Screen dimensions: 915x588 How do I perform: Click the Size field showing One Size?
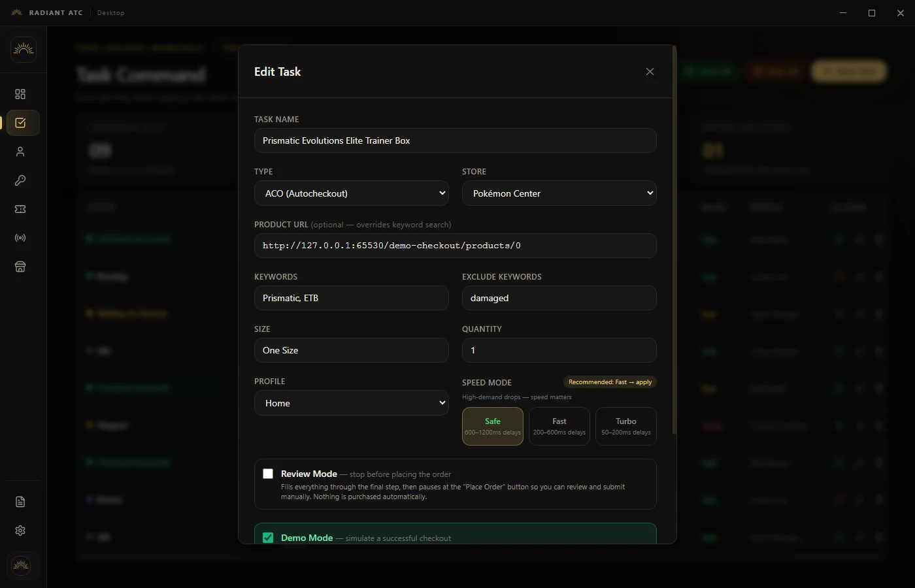(352, 350)
